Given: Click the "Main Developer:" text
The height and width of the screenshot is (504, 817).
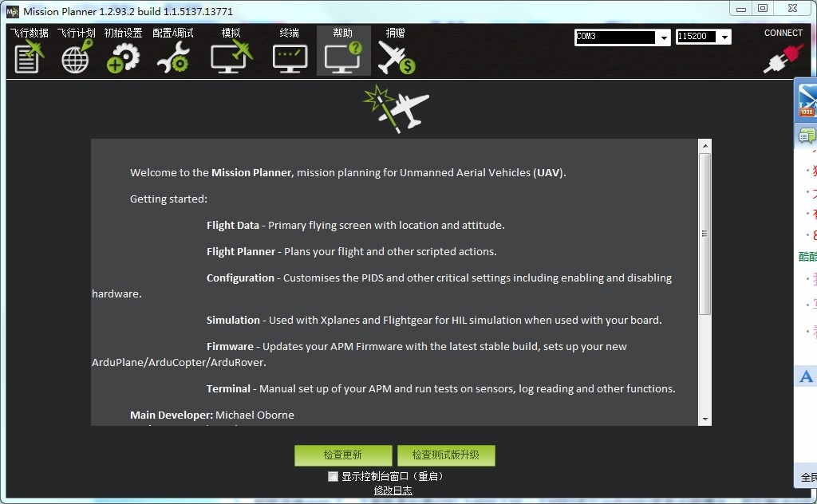Looking at the screenshot, I should [x=172, y=415].
